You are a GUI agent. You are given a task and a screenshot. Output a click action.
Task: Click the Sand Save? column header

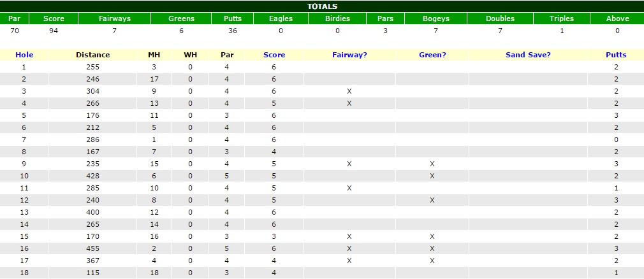pyautogui.click(x=528, y=55)
